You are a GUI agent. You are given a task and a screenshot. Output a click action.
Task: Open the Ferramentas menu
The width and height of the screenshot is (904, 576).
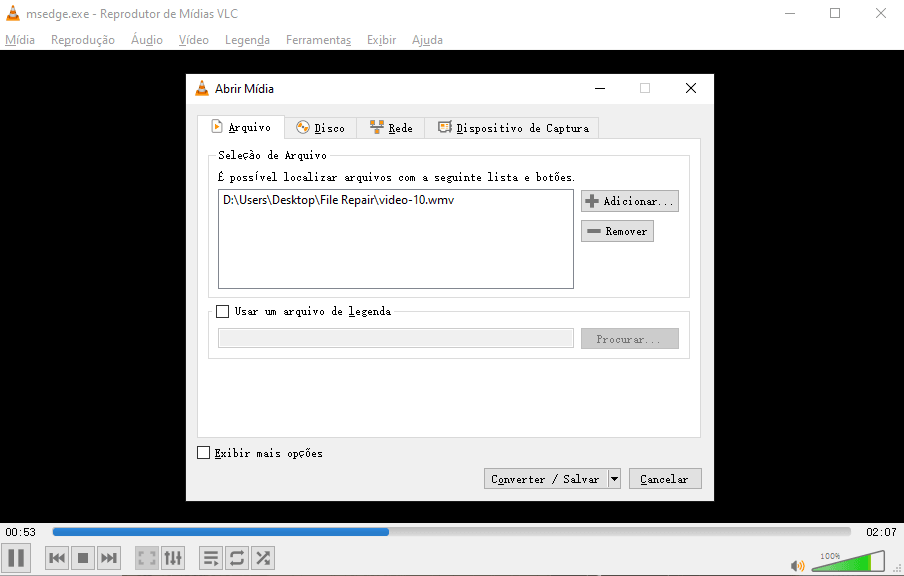click(x=318, y=40)
